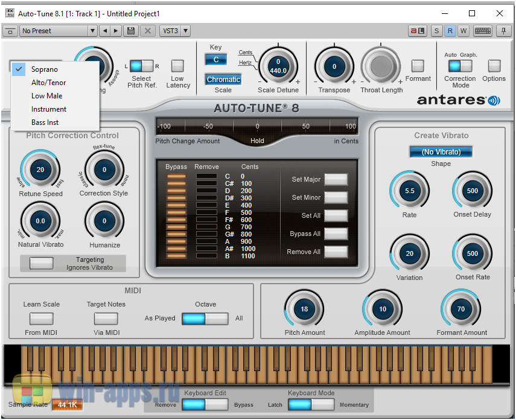Click the VST3 label button
Screen dimensions: 516x420
[x=170, y=31]
